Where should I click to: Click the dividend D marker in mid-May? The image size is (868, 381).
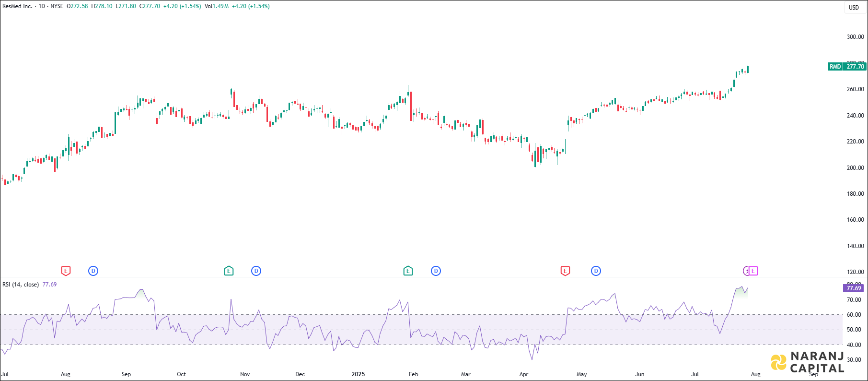(596, 271)
